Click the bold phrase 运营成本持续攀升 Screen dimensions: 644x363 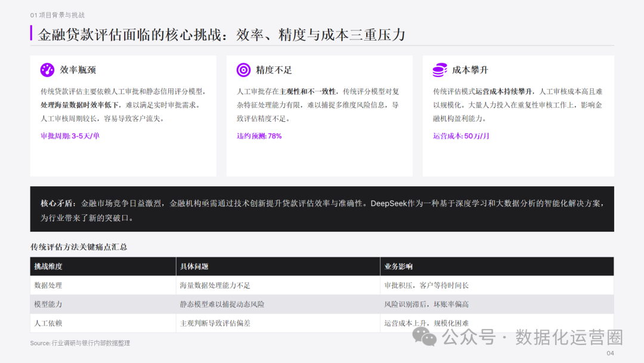coord(504,92)
